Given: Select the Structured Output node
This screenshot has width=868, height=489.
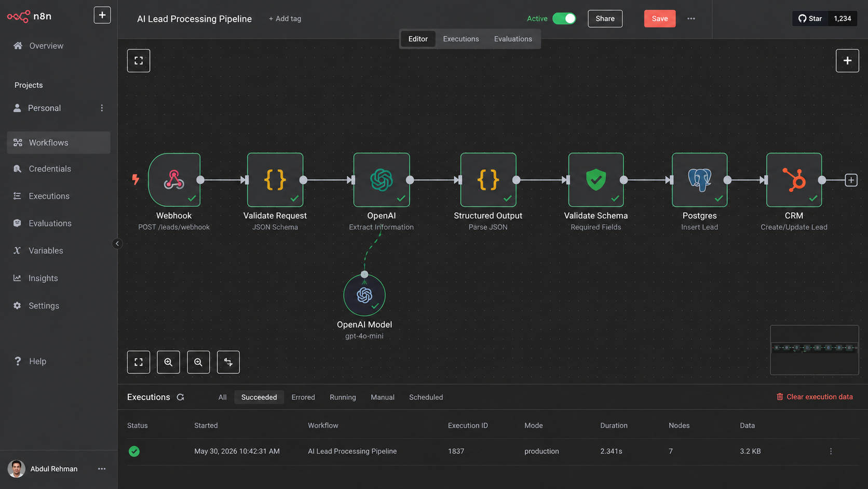Looking at the screenshot, I should [x=488, y=180].
